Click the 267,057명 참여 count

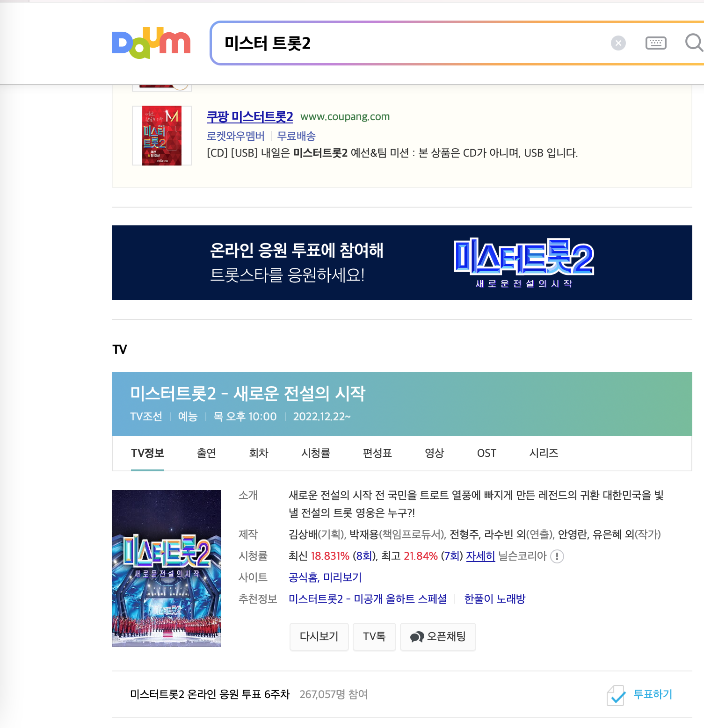334,694
